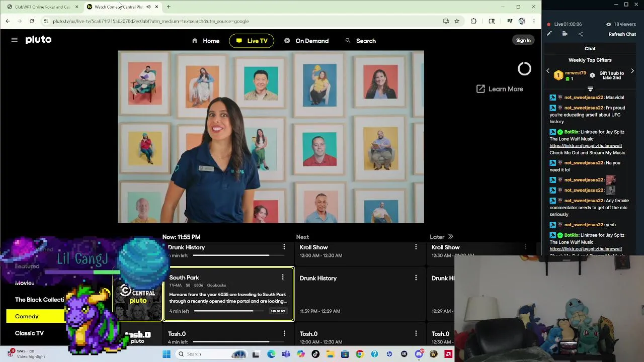Viewport: 644px width, 362px height.
Task: Select the Movies category
Action: (x=25, y=283)
